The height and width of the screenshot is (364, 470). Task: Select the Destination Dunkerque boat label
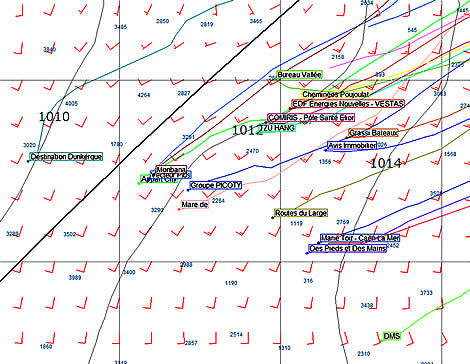point(66,157)
